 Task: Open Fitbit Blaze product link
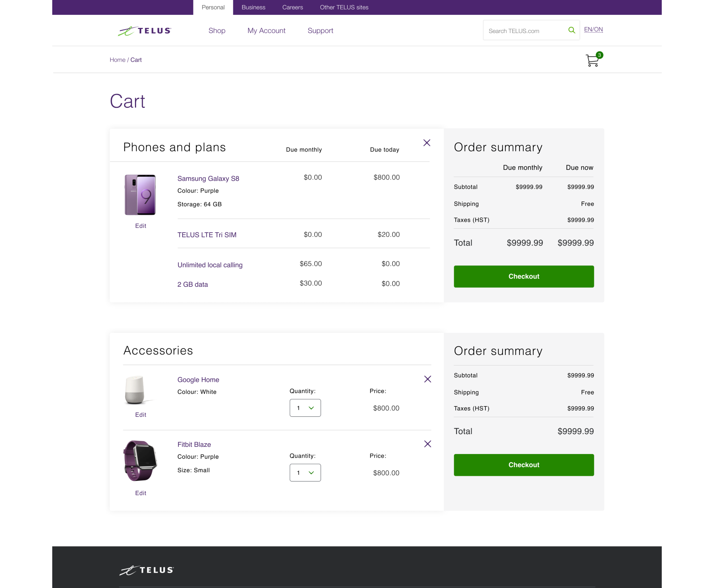click(x=194, y=445)
